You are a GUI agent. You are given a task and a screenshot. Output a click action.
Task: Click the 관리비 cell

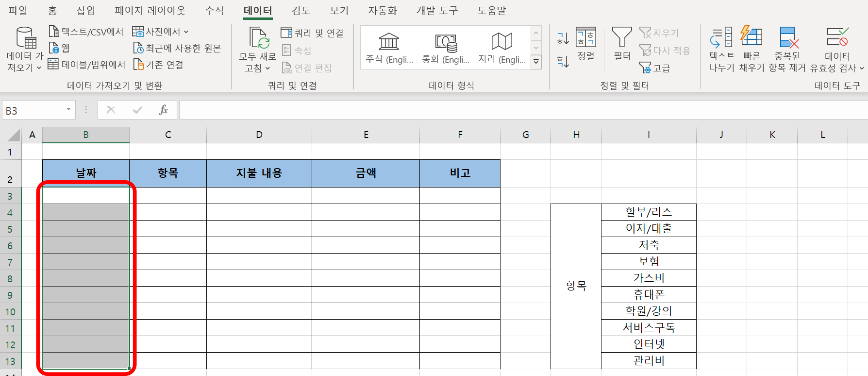(649, 361)
